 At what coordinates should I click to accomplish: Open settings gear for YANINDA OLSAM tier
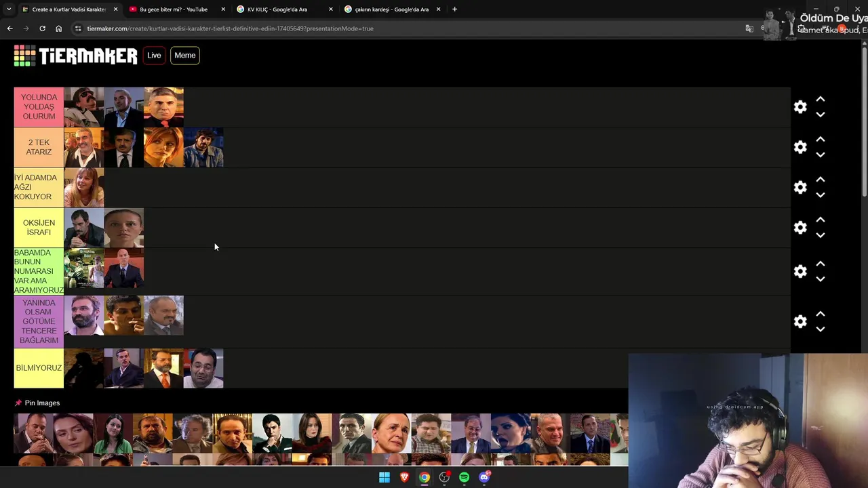tap(800, 321)
